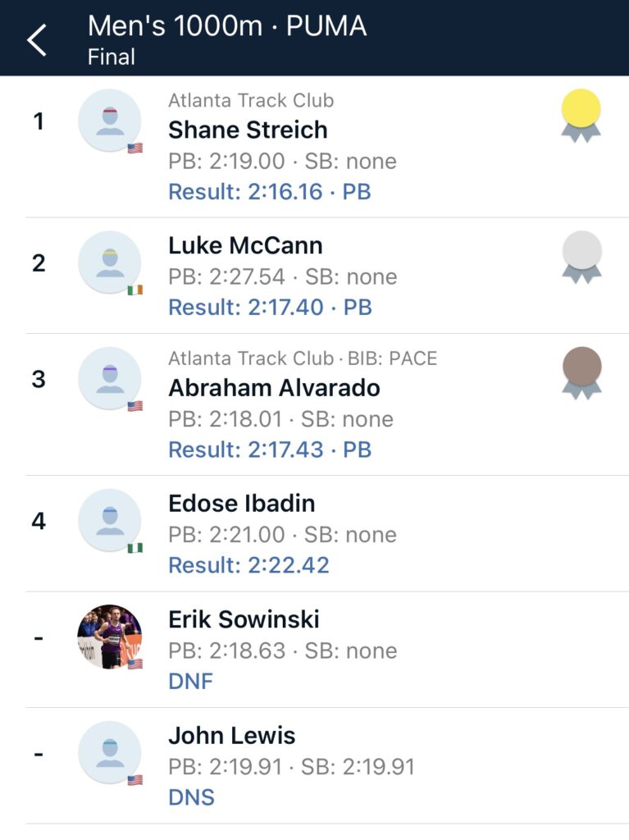This screenshot has height=840, width=629.
Task: Open John Lewis's athlete name
Action: [x=231, y=736]
